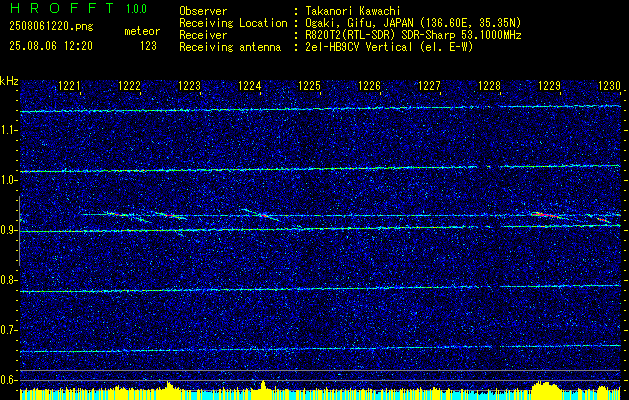Click the 1230 time marker
Image resolution: width=629 pixels, height=400 pixels.
tap(609, 86)
